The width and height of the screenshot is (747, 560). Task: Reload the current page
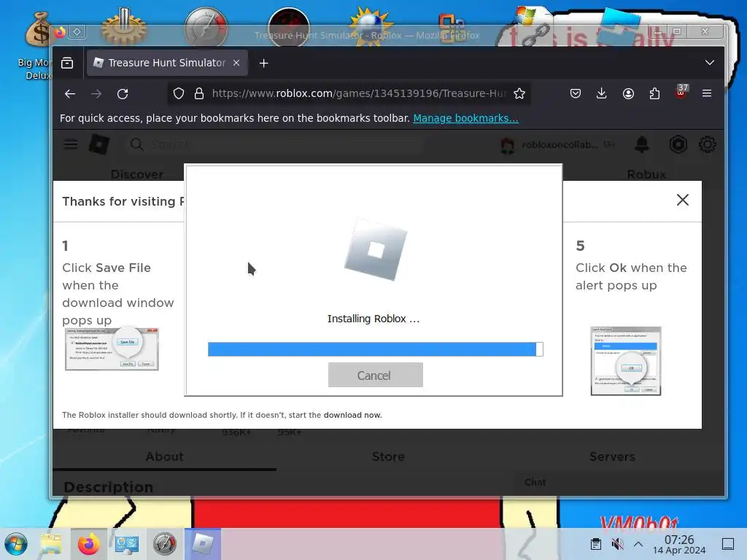pyautogui.click(x=123, y=94)
